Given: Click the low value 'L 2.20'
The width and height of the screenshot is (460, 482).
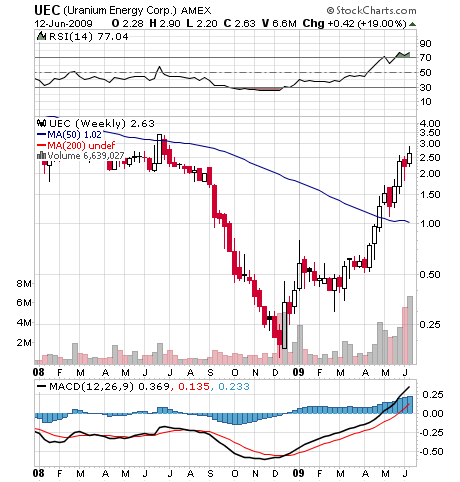Looking at the screenshot, I should [202, 23].
